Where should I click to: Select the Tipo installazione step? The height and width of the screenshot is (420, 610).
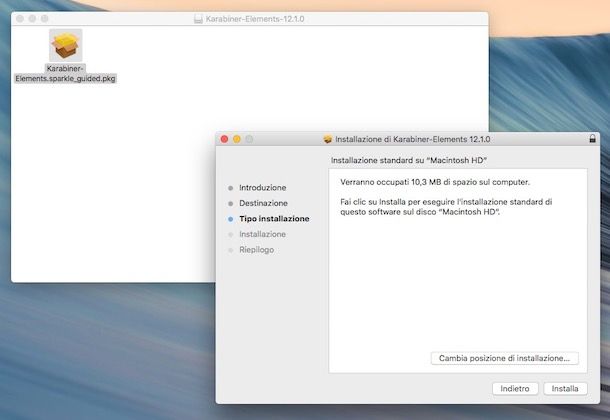click(x=274, y=219)
